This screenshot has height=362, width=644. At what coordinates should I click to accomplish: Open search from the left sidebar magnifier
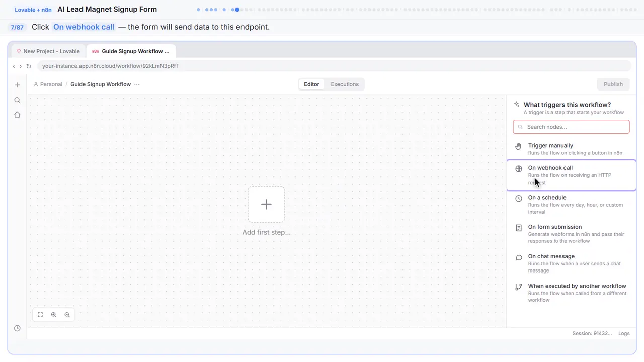[x=17, y=100]
